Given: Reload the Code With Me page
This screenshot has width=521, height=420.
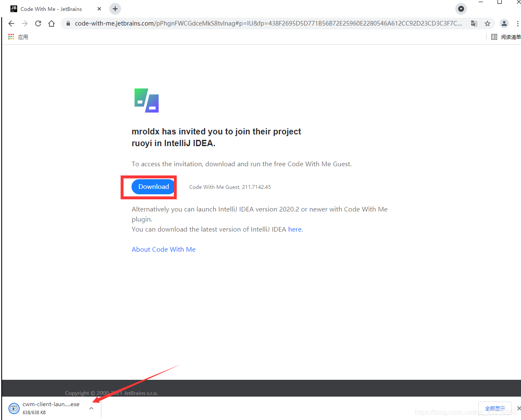Looking at the screenshot, I should click(x=38, y=23).
